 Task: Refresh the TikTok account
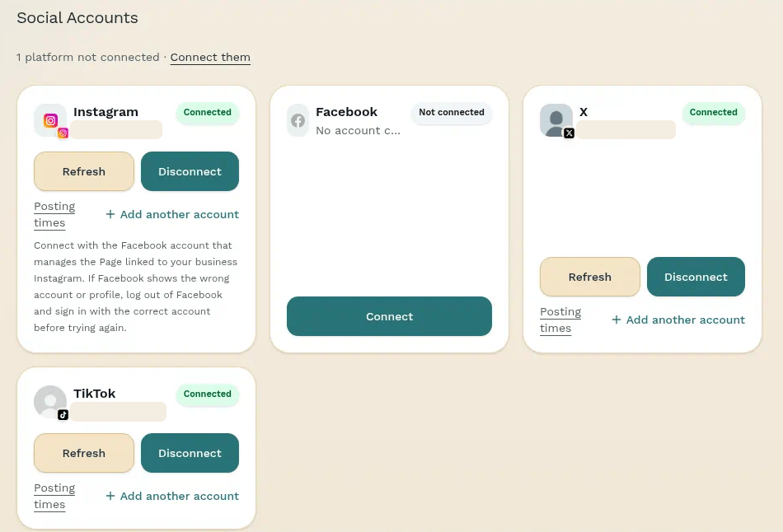point(84,453)
